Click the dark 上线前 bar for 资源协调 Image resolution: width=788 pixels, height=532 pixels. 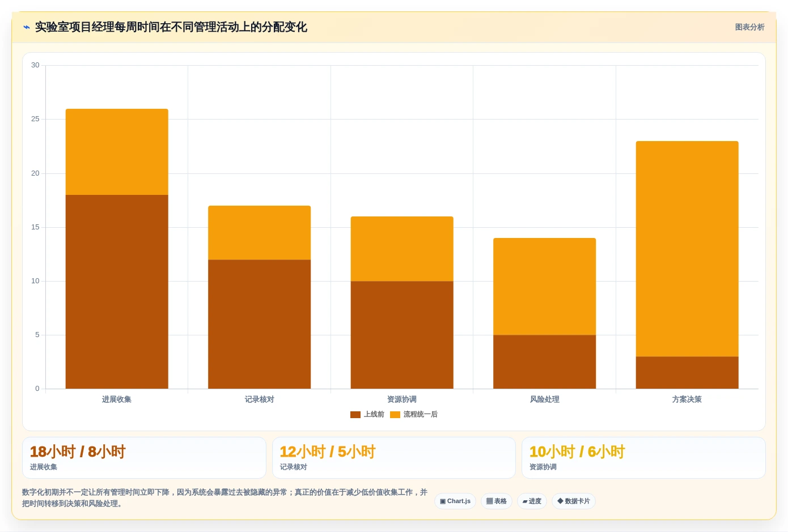402,335
